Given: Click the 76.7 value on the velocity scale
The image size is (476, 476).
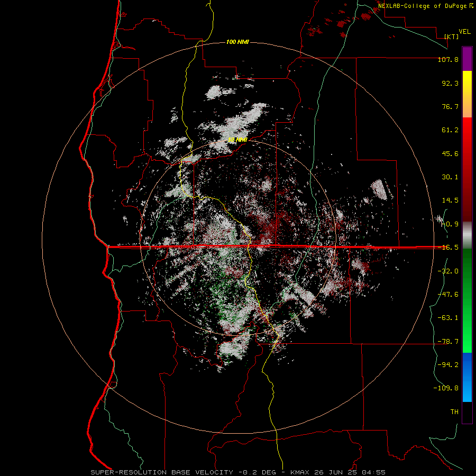Looking at the screenshot, I should [x=450, y=106].
